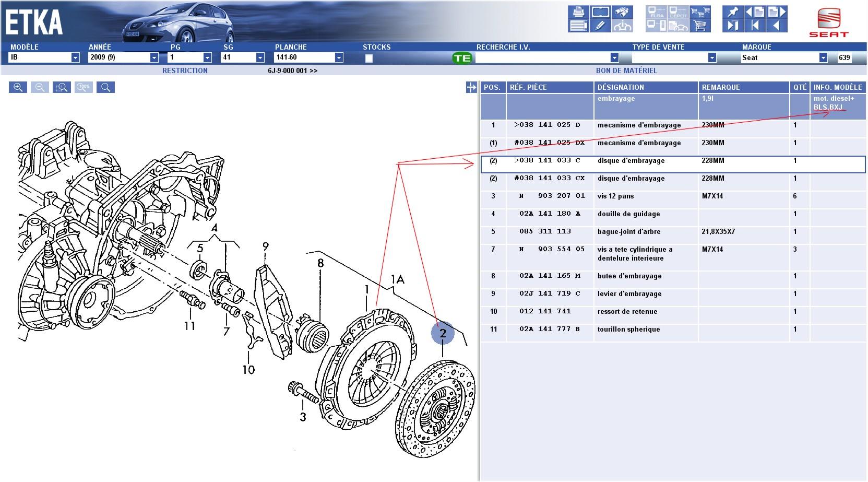The image size is (868, 482).
Task: Open the ELSA module icon
Action: coord(655,10)
